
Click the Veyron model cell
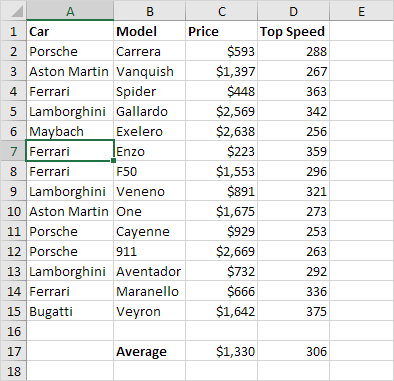tap(149, 311)
